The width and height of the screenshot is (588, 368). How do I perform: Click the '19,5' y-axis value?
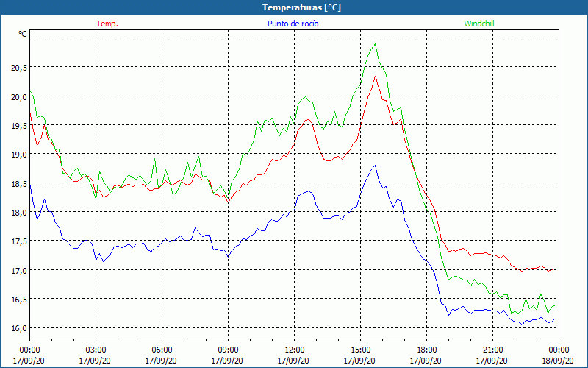(19, 125)
